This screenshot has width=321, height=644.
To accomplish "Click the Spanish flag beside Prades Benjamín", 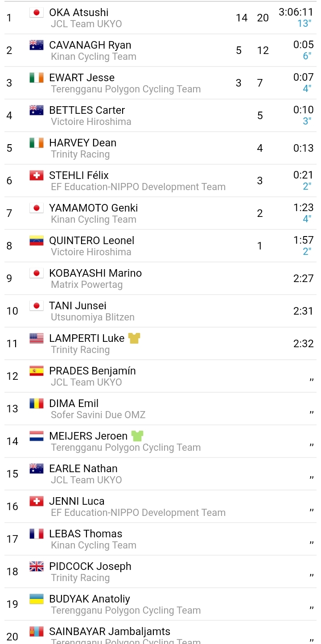I will point(37,371).
